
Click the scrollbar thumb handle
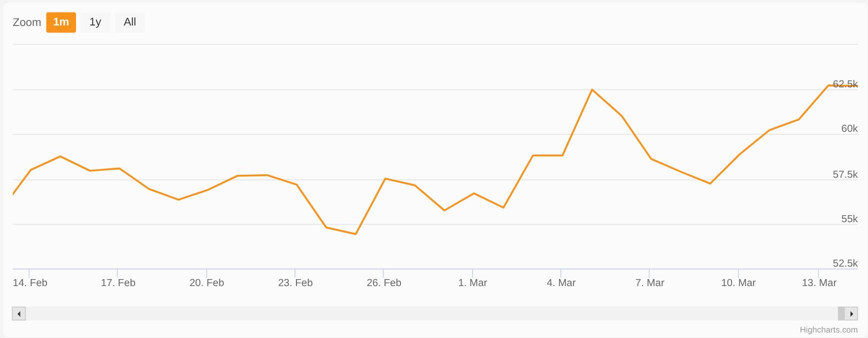(841, 314)
